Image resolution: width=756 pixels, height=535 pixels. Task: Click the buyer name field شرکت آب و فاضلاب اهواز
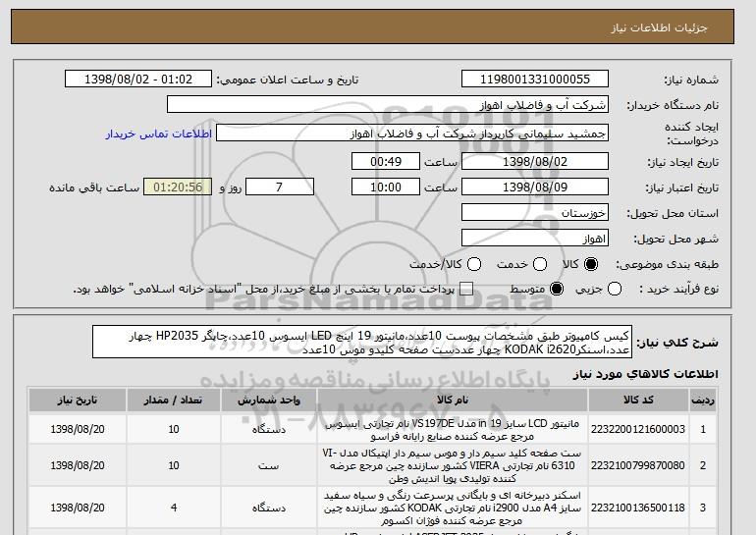[x=388, y=105]
